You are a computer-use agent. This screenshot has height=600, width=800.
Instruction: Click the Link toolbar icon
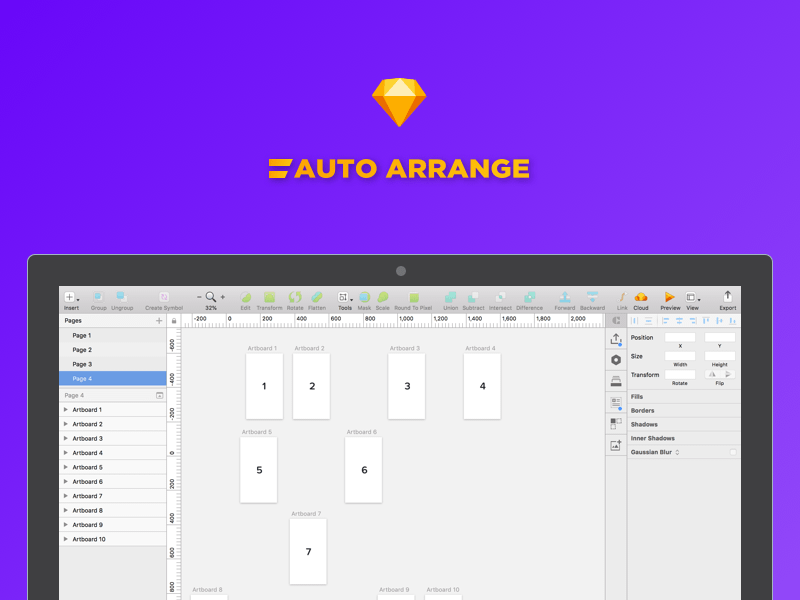622,297
